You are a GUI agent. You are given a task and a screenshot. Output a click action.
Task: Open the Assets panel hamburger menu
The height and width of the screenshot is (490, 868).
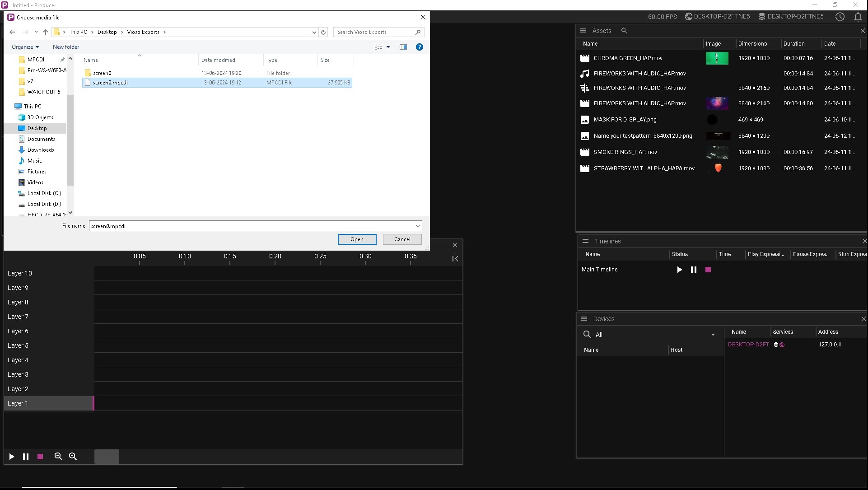583,31
